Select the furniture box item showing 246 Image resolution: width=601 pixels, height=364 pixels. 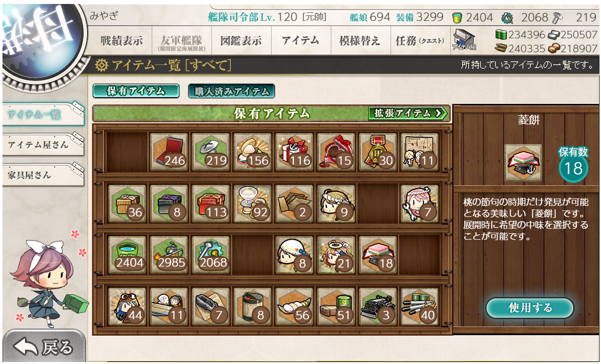pyautogui.click(x=169, y=152)
